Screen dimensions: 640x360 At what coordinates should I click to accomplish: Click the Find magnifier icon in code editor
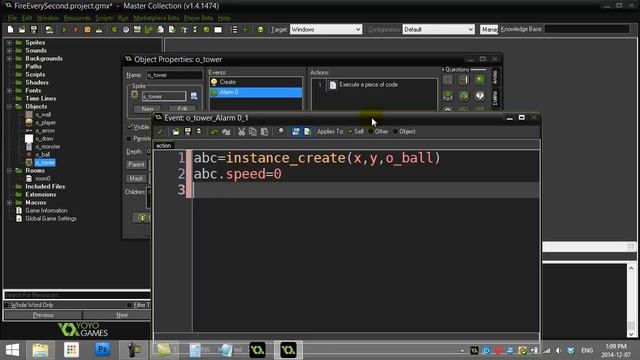click(x=280, y=131)
